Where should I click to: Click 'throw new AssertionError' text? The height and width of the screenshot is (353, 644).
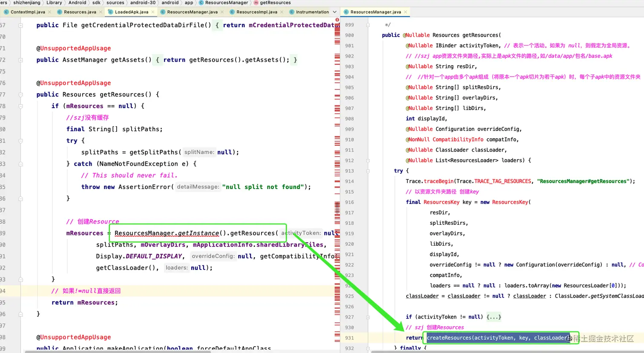tap(126, 187)
